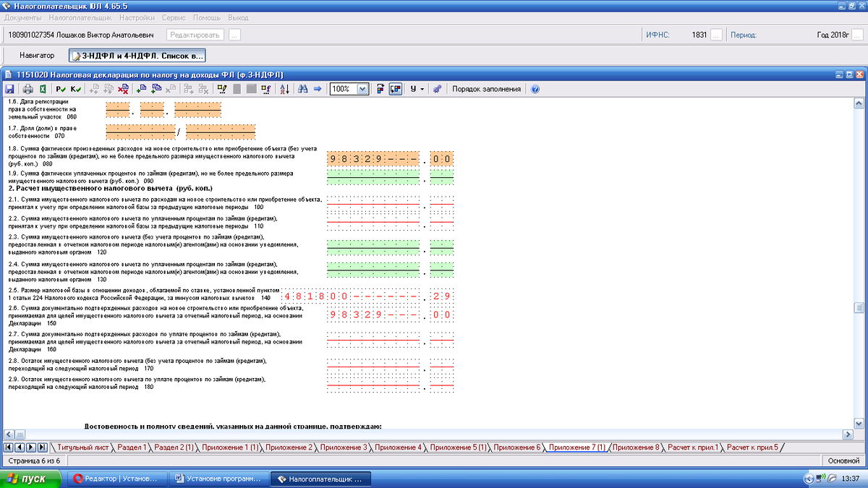
Task: Click the field 140 value '481800'
Action: pyautogui.click(x=352, y=296)
